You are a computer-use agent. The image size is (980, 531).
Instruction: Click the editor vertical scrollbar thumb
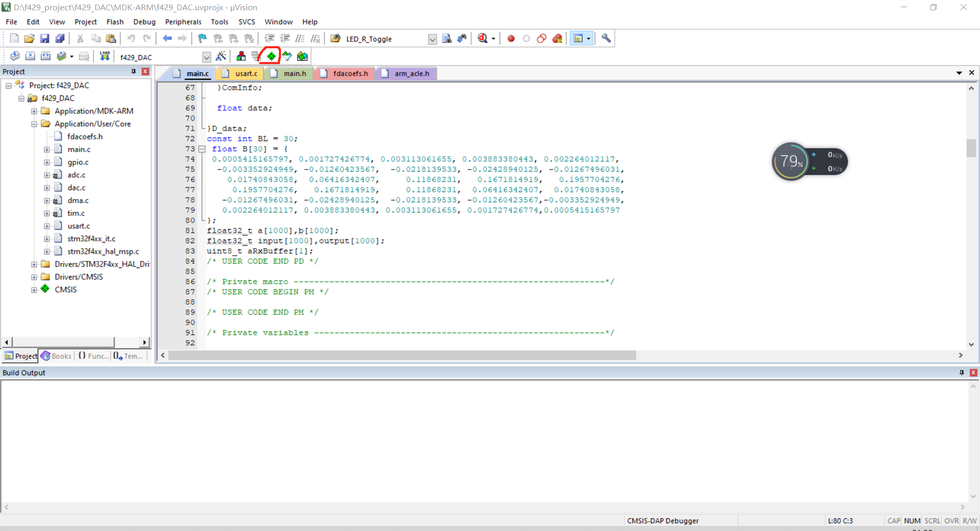(x=971, y=148)
